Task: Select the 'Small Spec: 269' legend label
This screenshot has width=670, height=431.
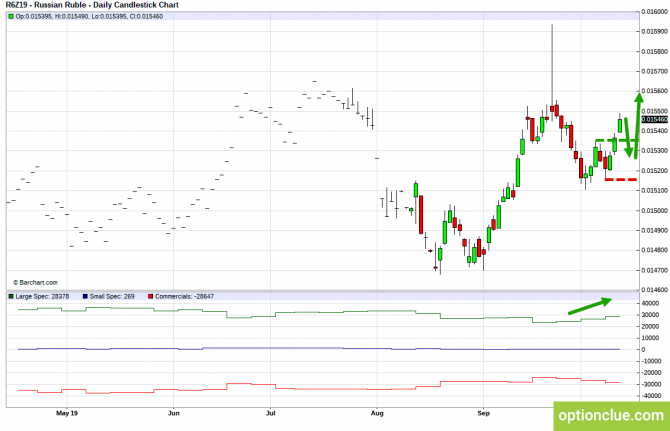Action: click(x=112, y=296)
